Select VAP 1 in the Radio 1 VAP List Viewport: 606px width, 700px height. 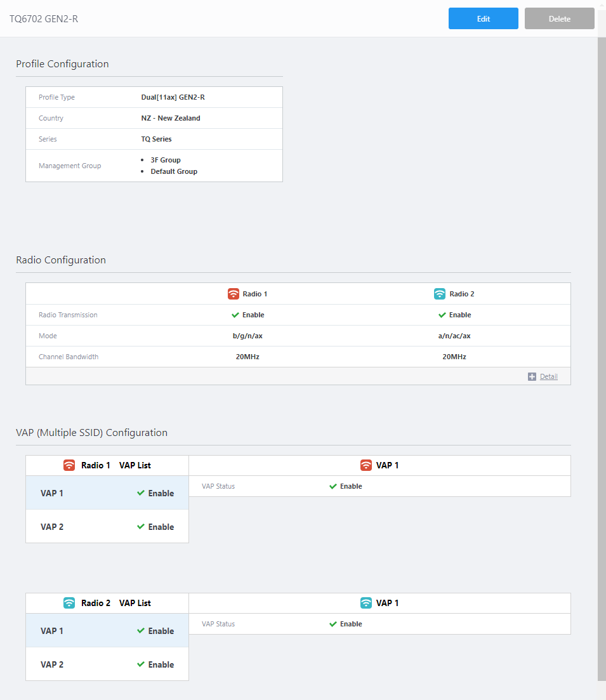pos(52,493)
